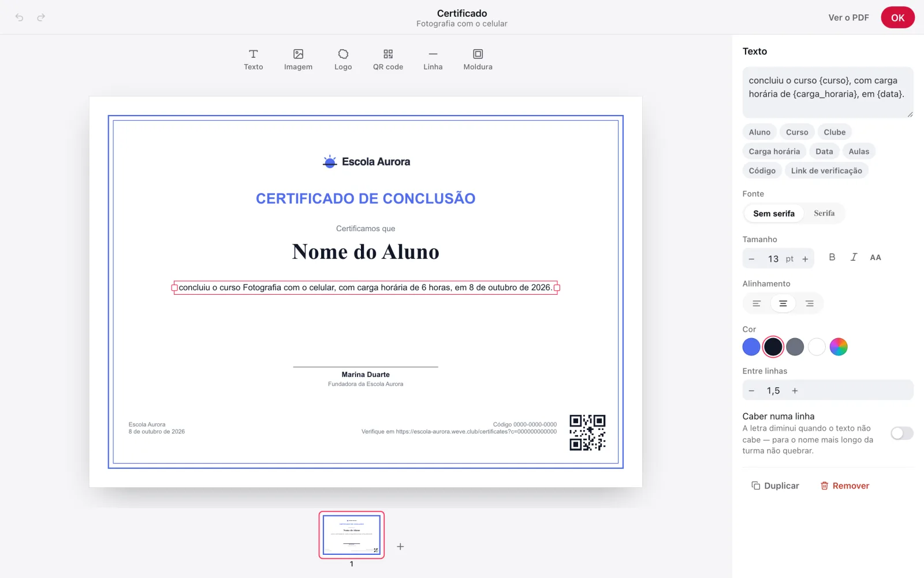Pick the blue color swatch
924x578 pixels.
coord(751,347)
